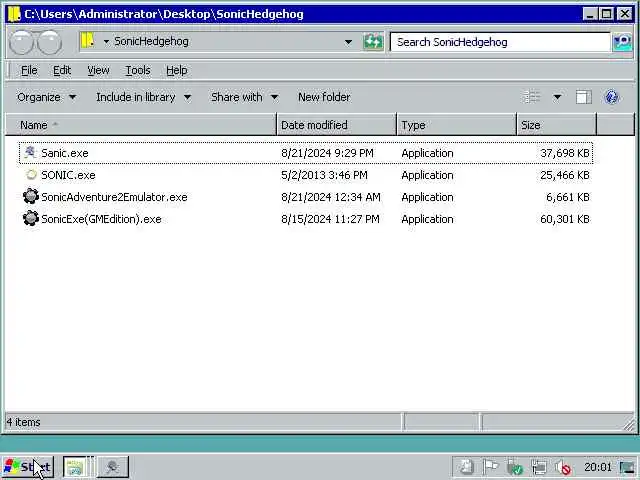Click the 25,466 KB size value
This screenshot has width=640, height=480.
[565, 175]
